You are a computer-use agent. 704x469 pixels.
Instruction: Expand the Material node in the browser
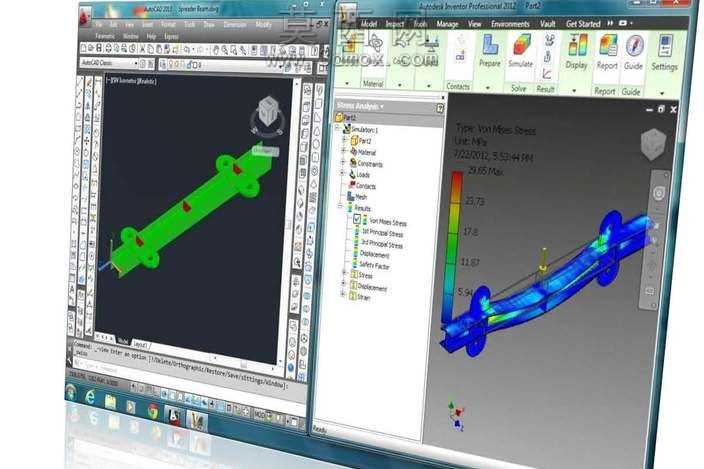344,151
